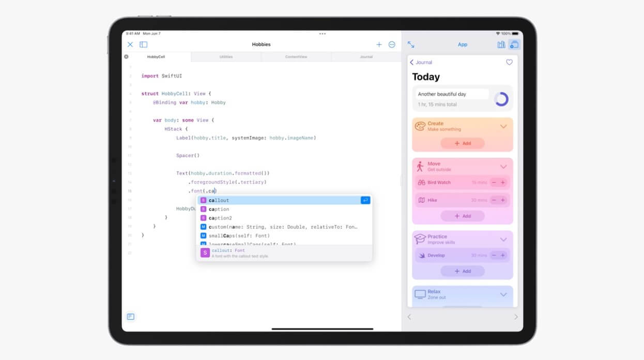Collapse the Create card chevron

click(503, 126)
